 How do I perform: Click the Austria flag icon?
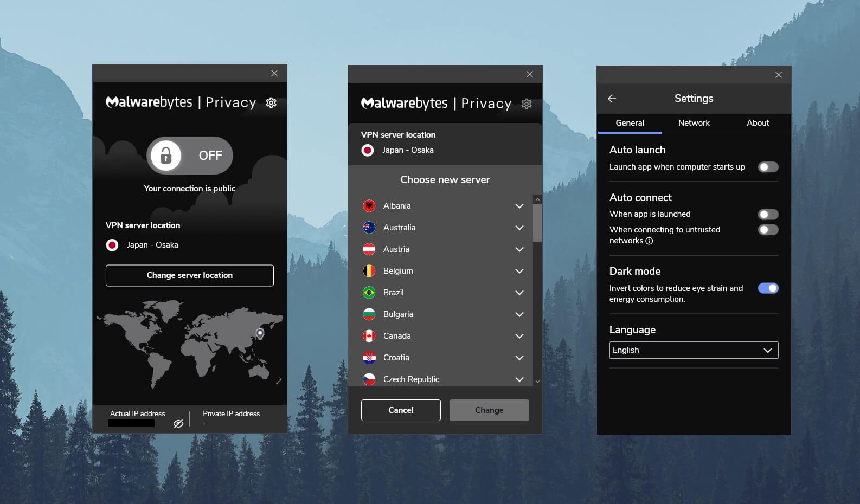point(369,249)
